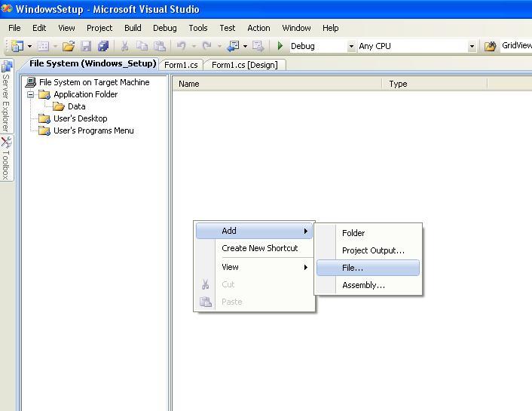
Task: Open the Navigate Backward dropdown arrow
Action: (245, 46)
